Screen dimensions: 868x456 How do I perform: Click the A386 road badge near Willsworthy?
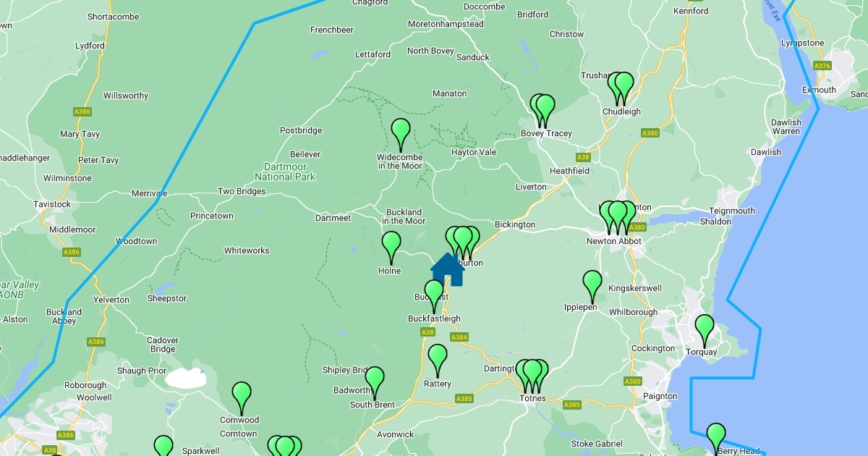(82, 111)
